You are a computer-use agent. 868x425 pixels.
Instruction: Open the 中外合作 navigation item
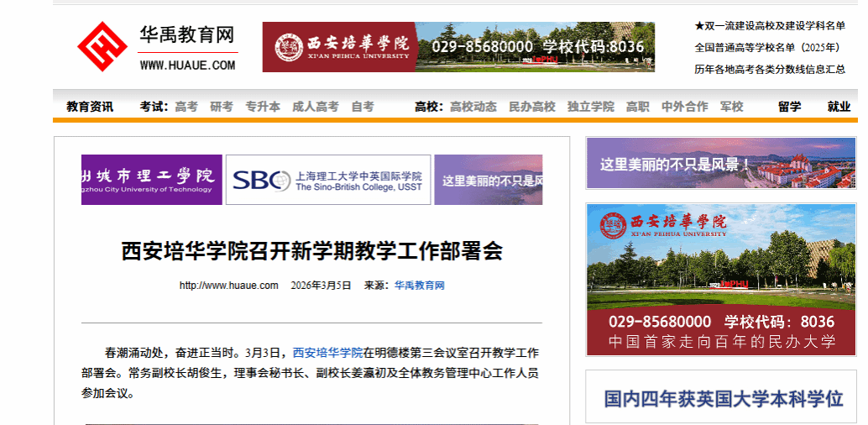684,107
